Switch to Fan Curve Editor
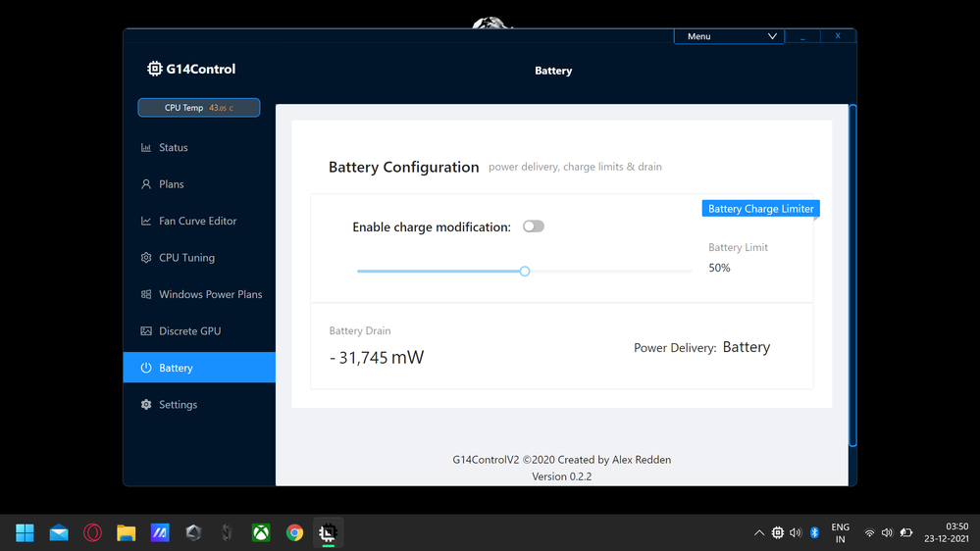The height and width of the screenshot is (551, 980). [199, 222]
